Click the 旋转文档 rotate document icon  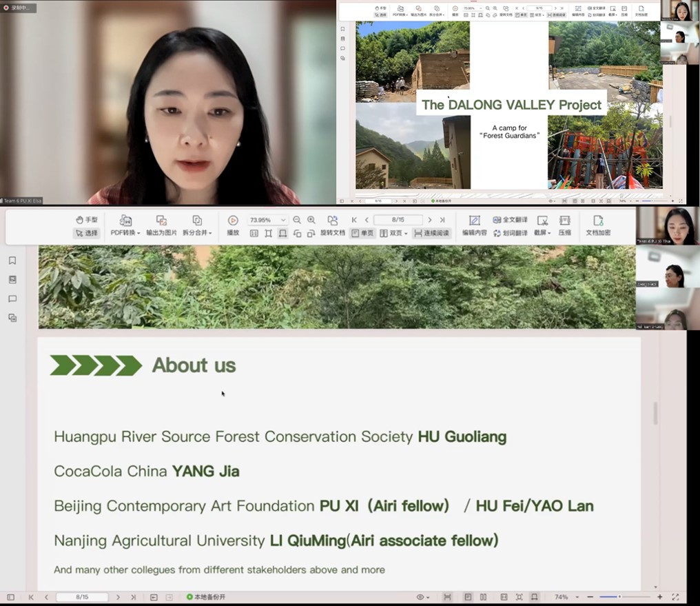pos(333,221)
